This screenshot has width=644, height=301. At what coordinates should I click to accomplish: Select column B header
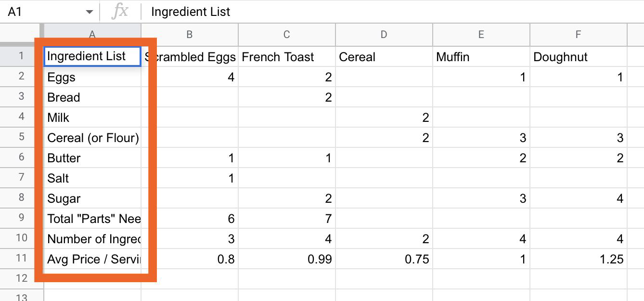coord(190,34)
